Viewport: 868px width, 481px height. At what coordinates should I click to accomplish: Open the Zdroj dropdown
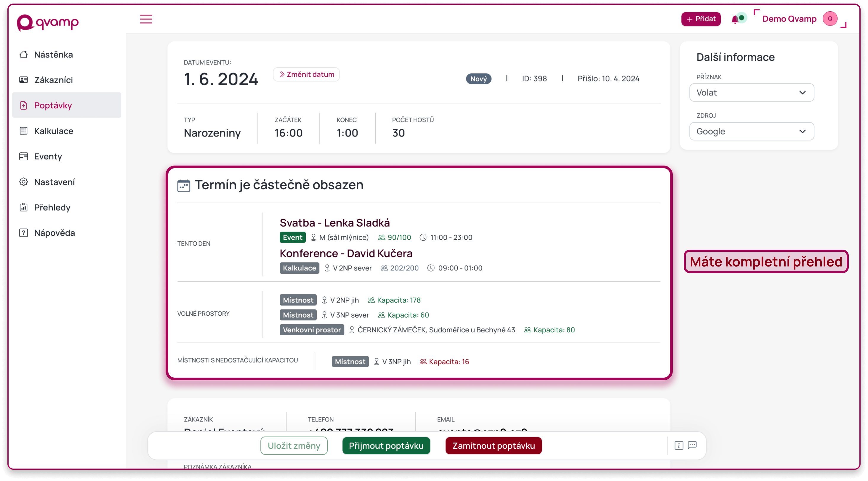751,131
